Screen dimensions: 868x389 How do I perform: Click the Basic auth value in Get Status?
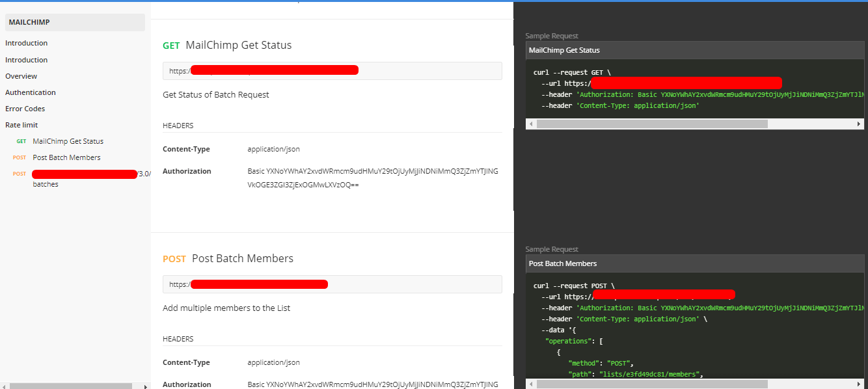point(373,178)
